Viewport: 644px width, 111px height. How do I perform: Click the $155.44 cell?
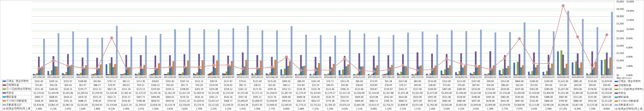tap(39, 89)
